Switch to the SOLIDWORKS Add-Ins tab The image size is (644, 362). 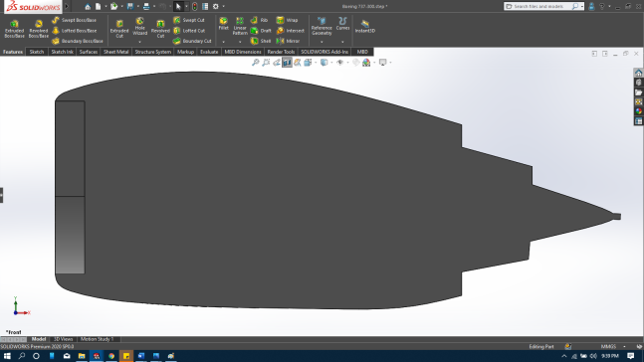324,52
